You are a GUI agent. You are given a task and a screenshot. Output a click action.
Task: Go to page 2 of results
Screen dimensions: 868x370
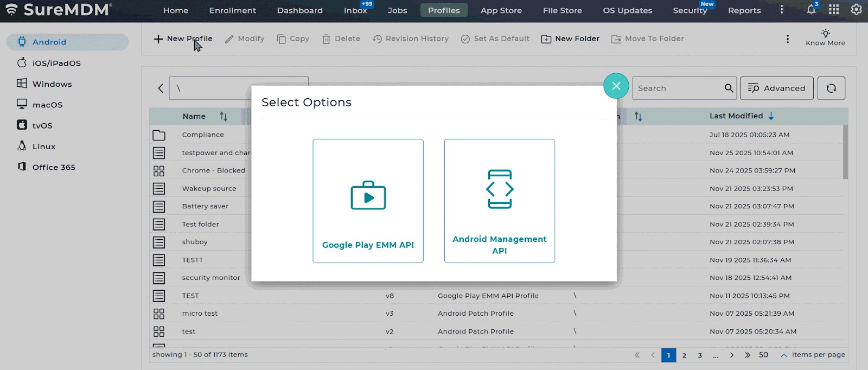click(684, 355)
